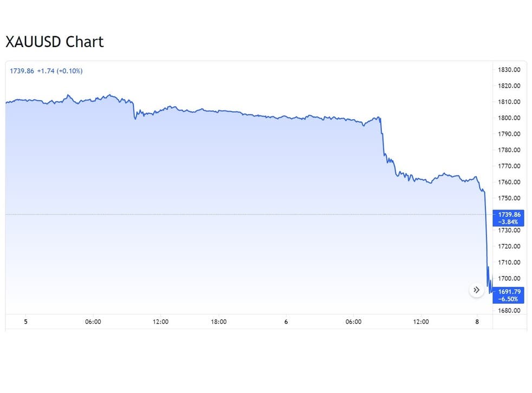This screenshot has height=393, width=532.
Task: Click the 1760.00 price axis label
Action: (509, 182)
